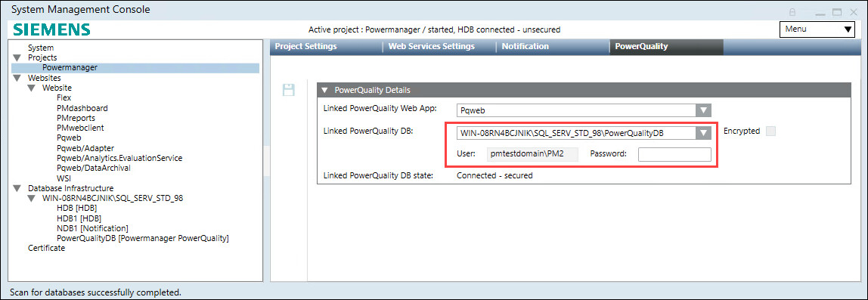Image resolution: width=868 pixels, height=300 pixels.
Task: Select PMdashboard in the tree
Action: coord(82,108)
